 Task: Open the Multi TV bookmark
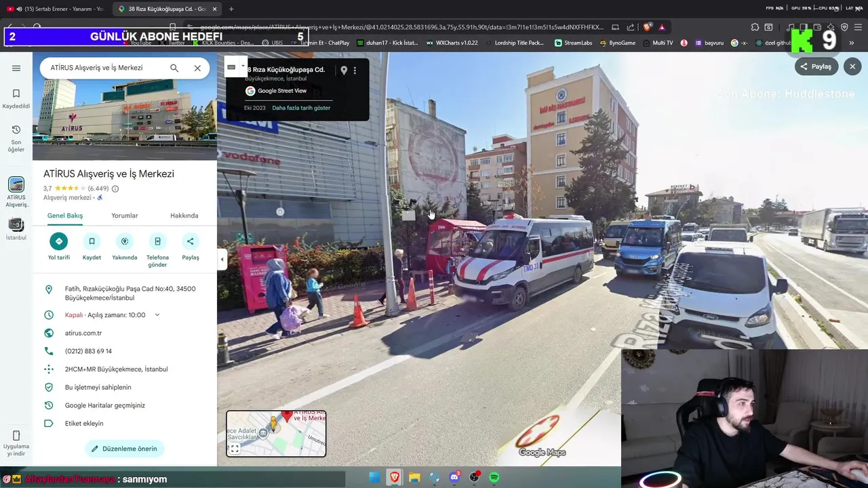[x=658, y=43]
